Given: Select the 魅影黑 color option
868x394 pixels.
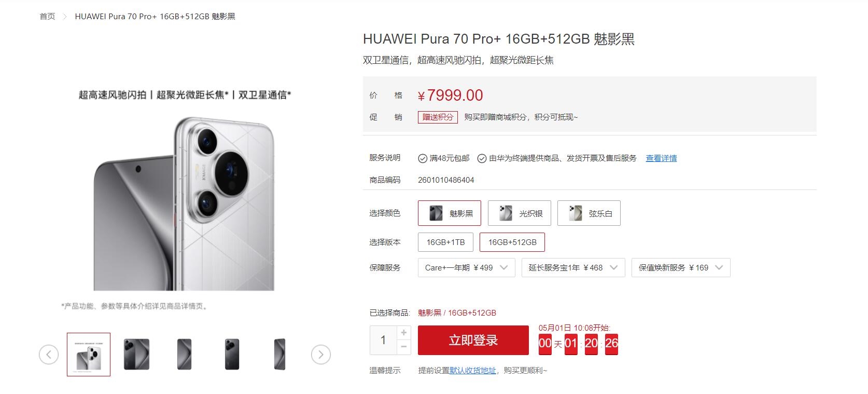Looking at the screenshot, I should [450, 213].
